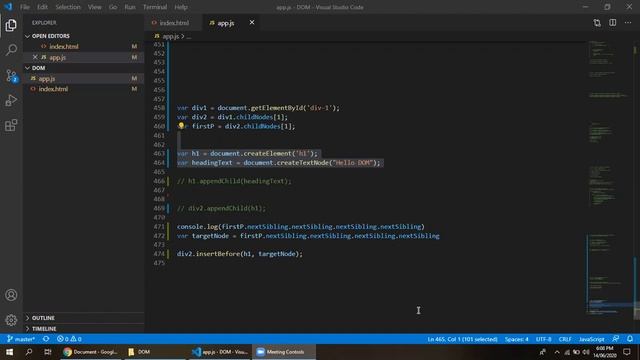Open the notifications bell in status bar

pos(630,339)
